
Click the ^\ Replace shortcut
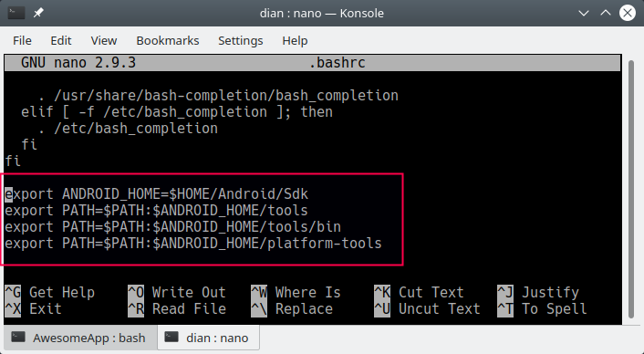pos(292,308)
